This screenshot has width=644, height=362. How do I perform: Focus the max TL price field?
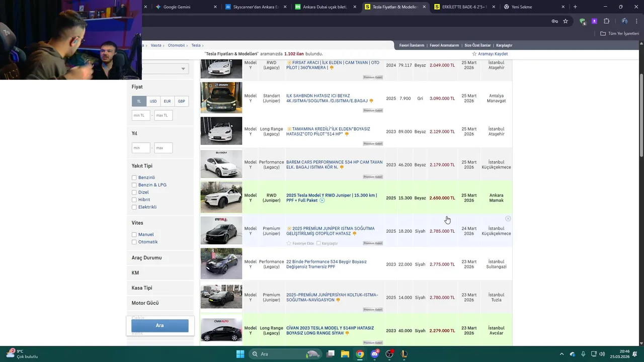164,115
